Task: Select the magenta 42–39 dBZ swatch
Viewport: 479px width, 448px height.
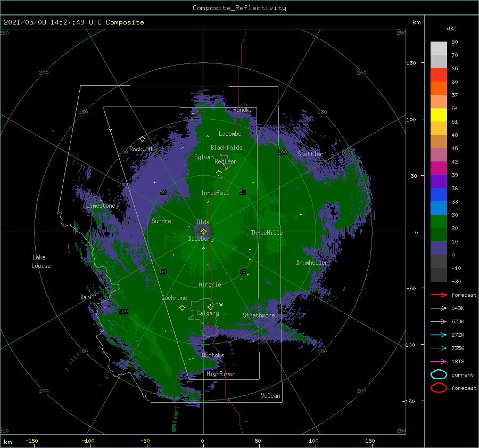Action: 439,168
